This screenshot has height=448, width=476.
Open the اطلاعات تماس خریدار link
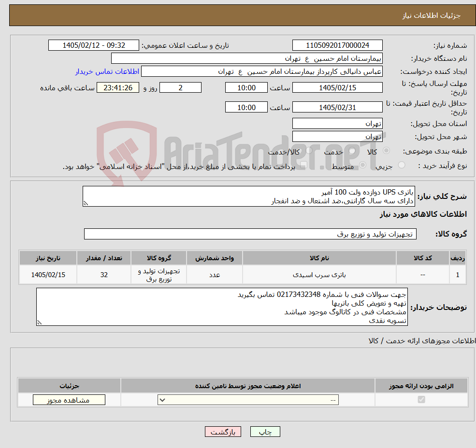107,71
